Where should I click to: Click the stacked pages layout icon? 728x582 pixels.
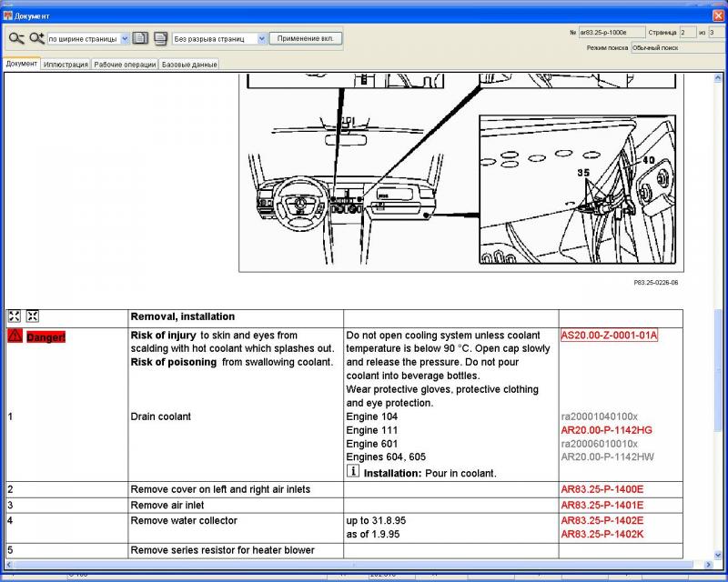pyautogui.click(x=161, y=38)
